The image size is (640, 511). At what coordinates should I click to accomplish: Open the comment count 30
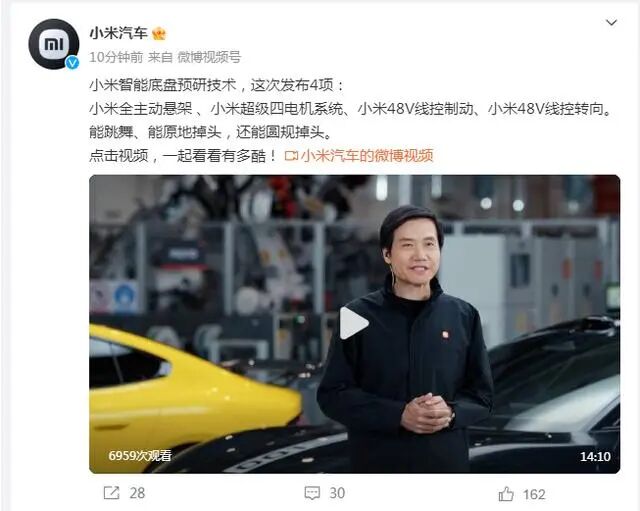[337, 493]
